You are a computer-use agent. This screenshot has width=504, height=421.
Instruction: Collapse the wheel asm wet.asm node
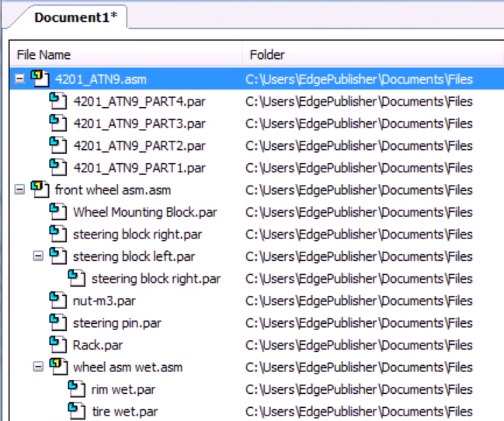[38, 367]
